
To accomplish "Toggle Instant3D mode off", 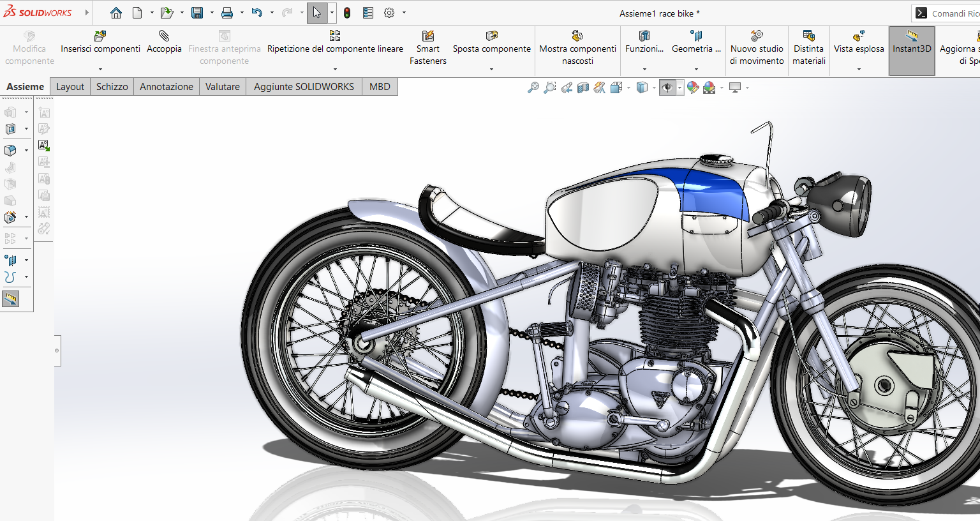I will coord(912,51).
